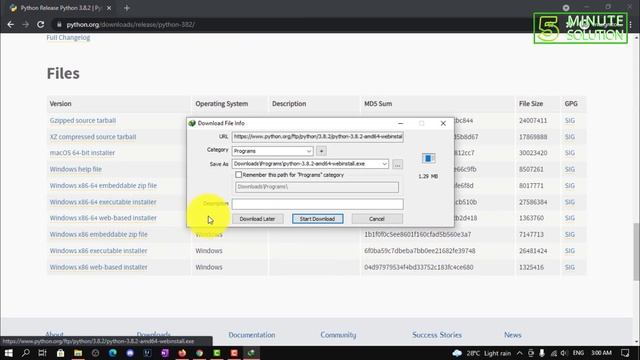The width and height of the screenshot is (640, 360).
Task: Browse save location with ellipsis button
Action: point(397,164)
